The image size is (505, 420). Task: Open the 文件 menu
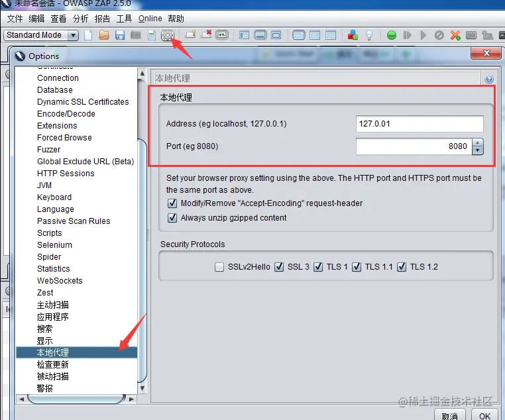tap(15, 19)
